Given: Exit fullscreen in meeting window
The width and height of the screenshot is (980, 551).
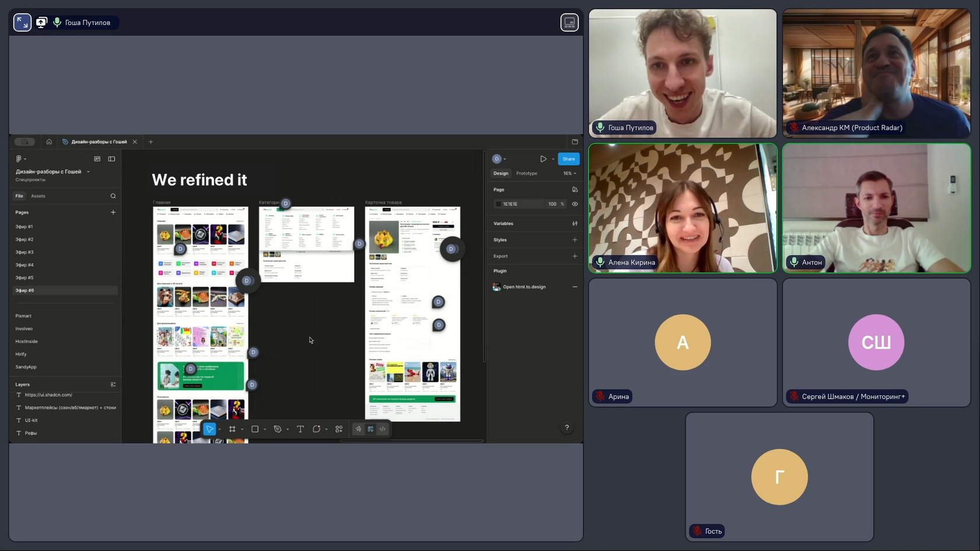Looking at the screenshot, I should (x=22, y=22).
